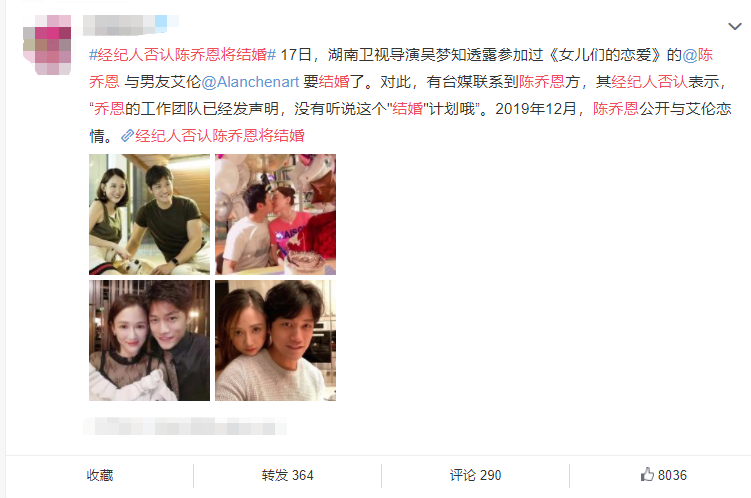Open the post options chevron menu
The image size is (751, 498).
point(735,26)
